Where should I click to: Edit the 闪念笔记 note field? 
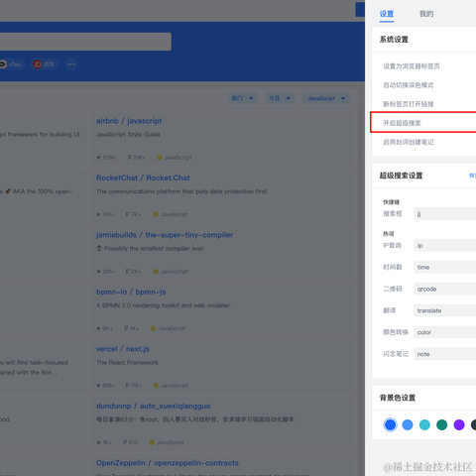[445, 354]
